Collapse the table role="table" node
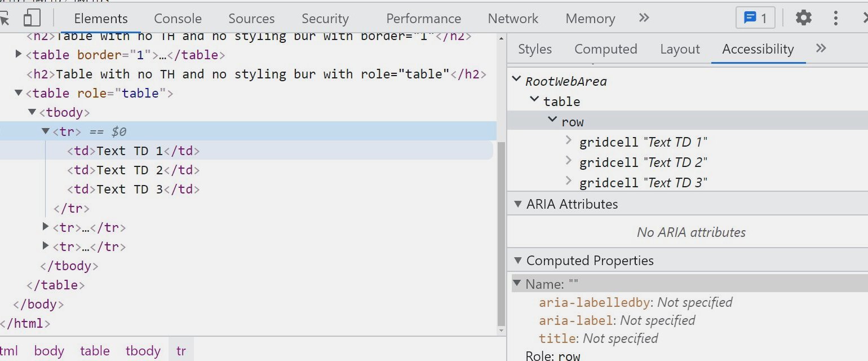Screen dimensions: 868x361 point(19,93)
